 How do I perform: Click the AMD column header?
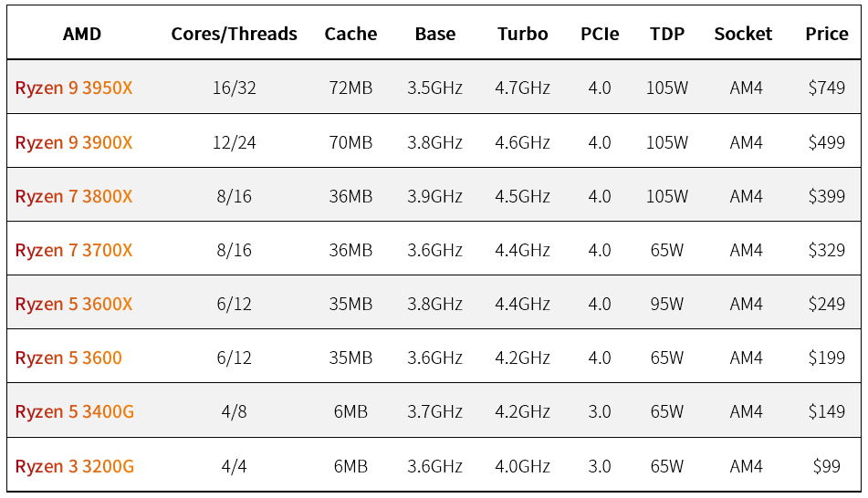point(82,35)
